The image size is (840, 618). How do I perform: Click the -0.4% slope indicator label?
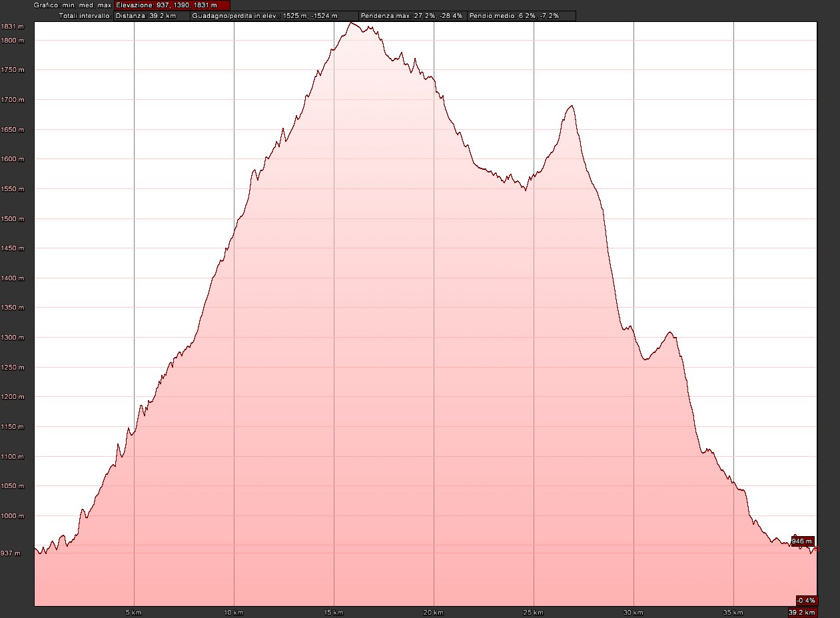(806, 600)
